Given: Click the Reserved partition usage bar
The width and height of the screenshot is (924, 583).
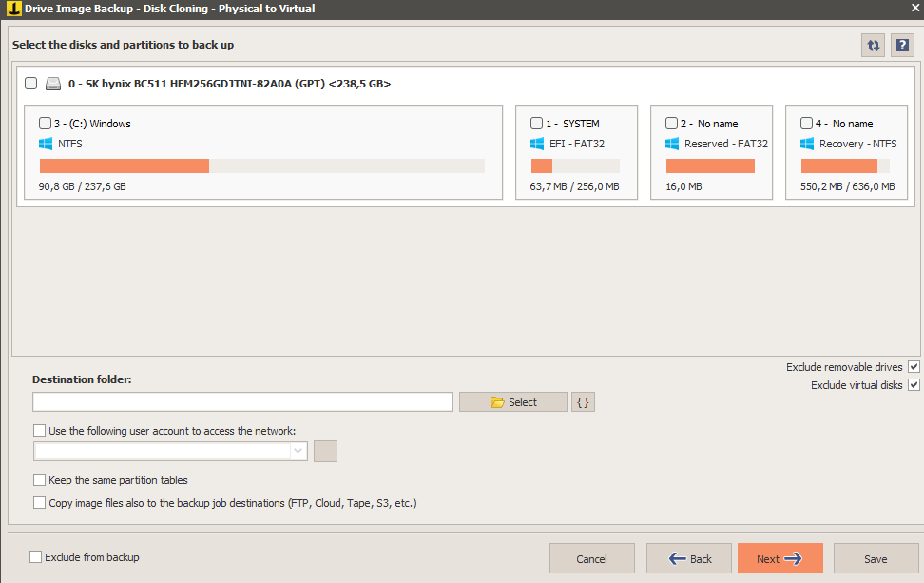Looking at the screenshot, I should (710, 165).
